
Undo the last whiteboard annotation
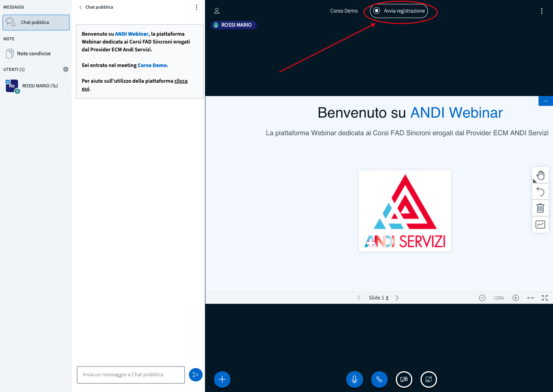point(540,192)
